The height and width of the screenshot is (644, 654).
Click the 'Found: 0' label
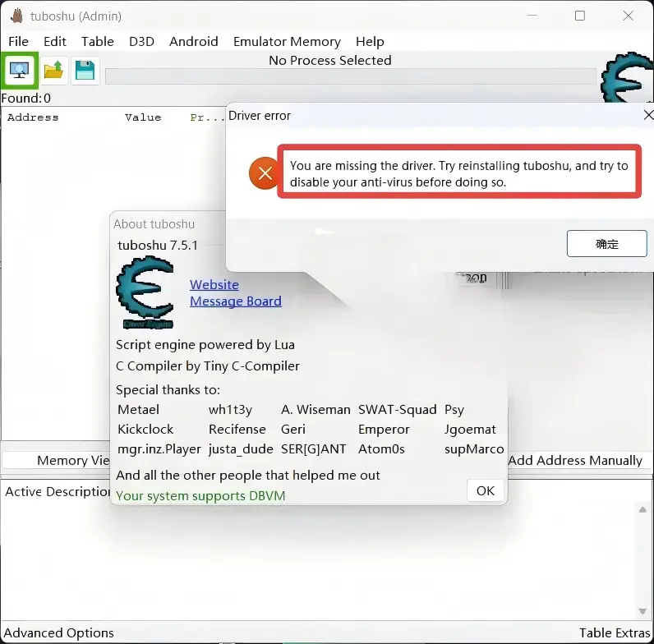[25, 98]
